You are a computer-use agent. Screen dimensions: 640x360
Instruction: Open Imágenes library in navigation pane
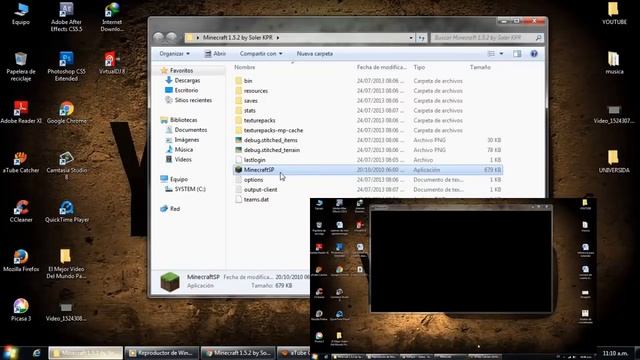[x=182, y=140]
